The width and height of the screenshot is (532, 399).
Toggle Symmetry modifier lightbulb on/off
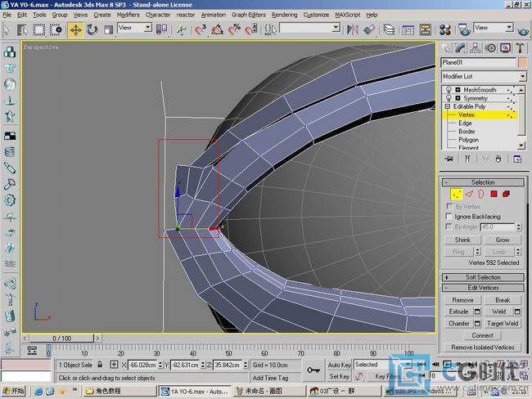pos(449,98)
